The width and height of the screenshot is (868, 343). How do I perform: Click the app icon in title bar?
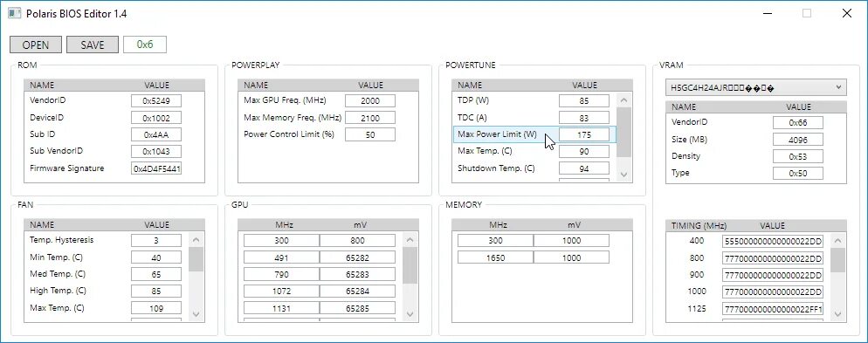coord(14,13)
